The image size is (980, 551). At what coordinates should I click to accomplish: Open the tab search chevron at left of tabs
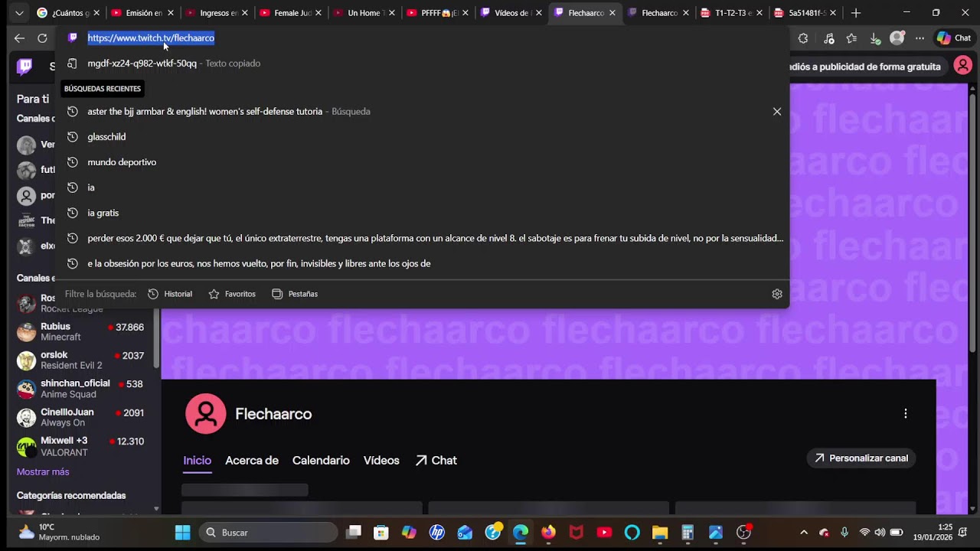pos(19,13)
